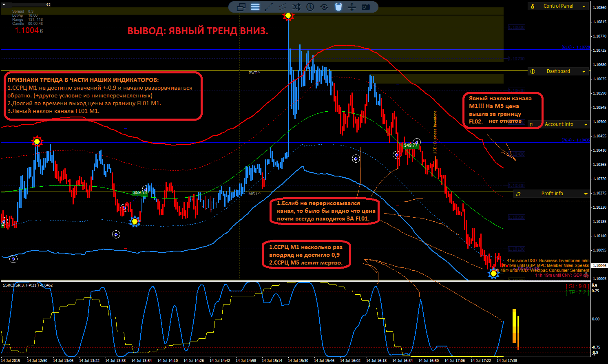Click the vertical compress arrows icon
This screenshot has width=608, height=364.
coord(352,7)
